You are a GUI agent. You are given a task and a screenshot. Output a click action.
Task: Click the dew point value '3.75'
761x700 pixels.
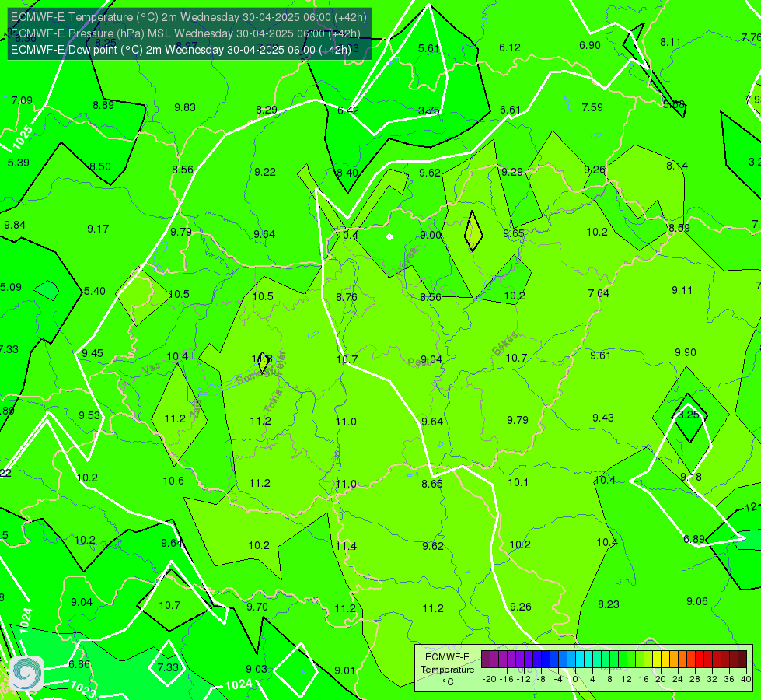coord(429,110)
